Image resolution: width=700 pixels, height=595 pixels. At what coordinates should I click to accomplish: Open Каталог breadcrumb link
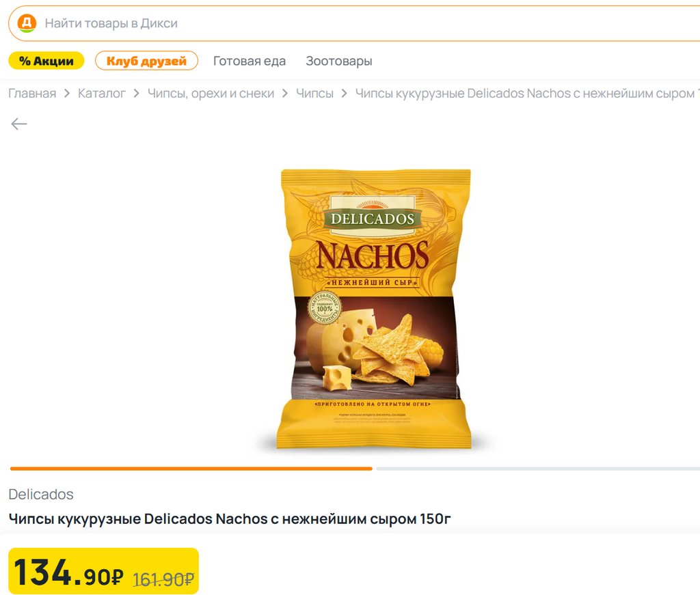[x=102, y=94]
